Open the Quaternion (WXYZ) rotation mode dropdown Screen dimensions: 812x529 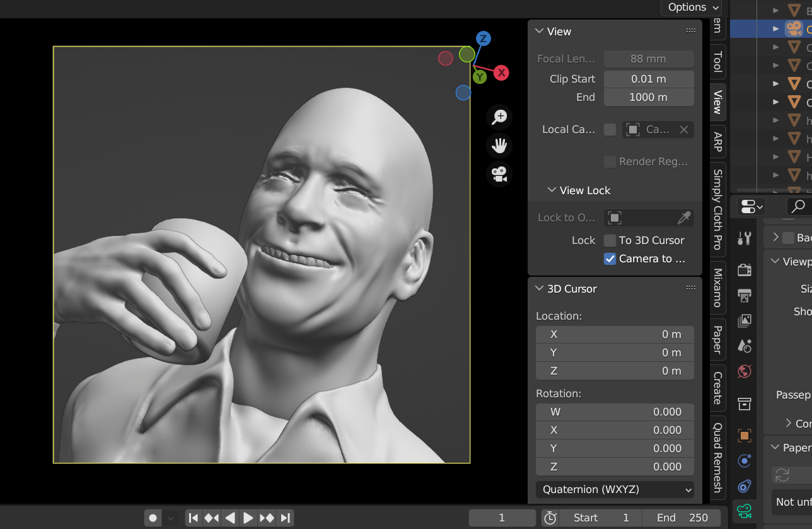click(x=615, y=489)
